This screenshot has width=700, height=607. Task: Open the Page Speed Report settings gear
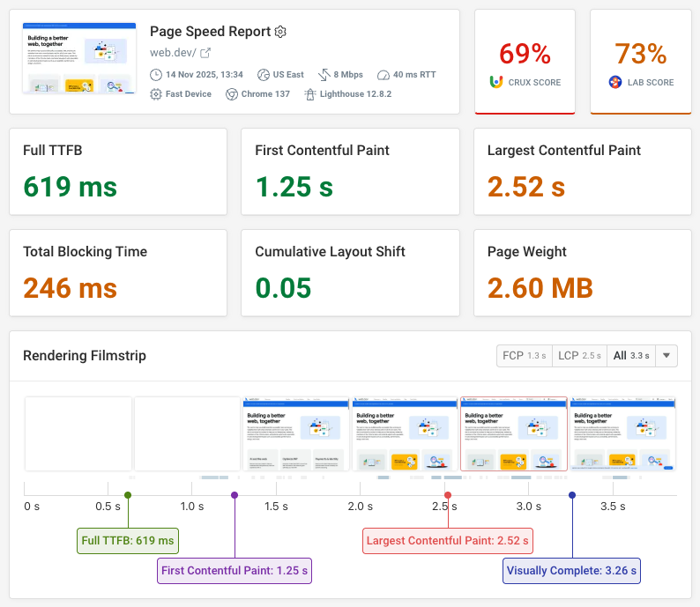[280, 32]
